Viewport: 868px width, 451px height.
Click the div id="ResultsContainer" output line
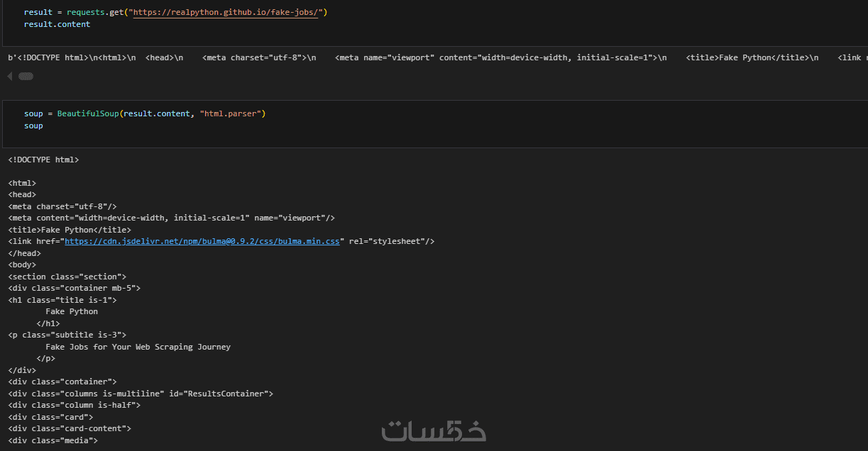[x=141, y=394]
